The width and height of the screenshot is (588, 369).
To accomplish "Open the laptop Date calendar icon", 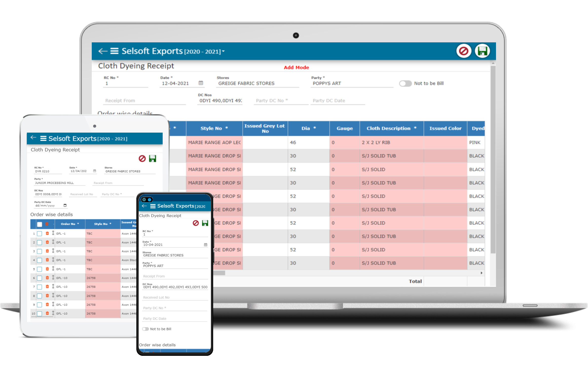I will [x=201, y=83].
